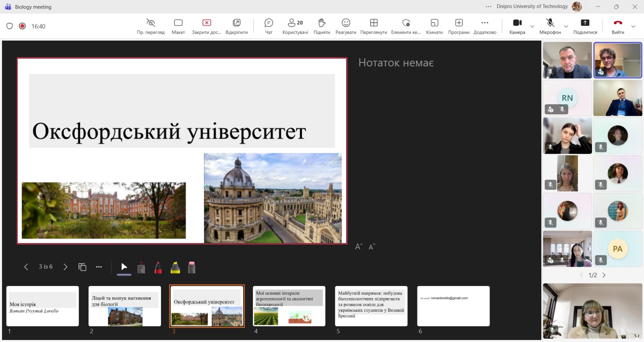Viewport: 644px width, 342px height.
Task: Open the Додатково more options menu
Action: tap(485, 26)
